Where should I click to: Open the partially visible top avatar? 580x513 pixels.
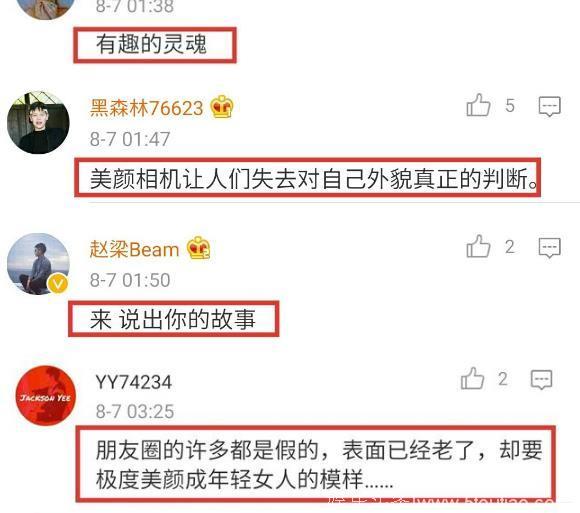click(x=46, y=8)
